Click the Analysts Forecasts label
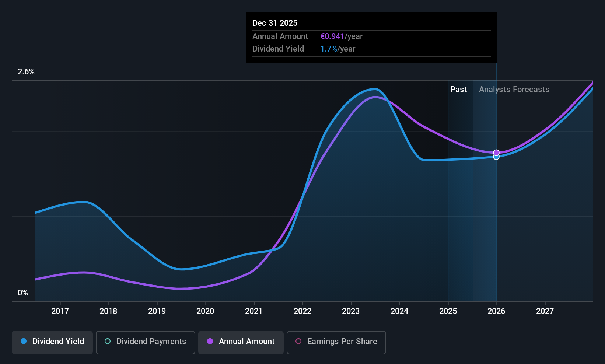 tap(514, 90)
